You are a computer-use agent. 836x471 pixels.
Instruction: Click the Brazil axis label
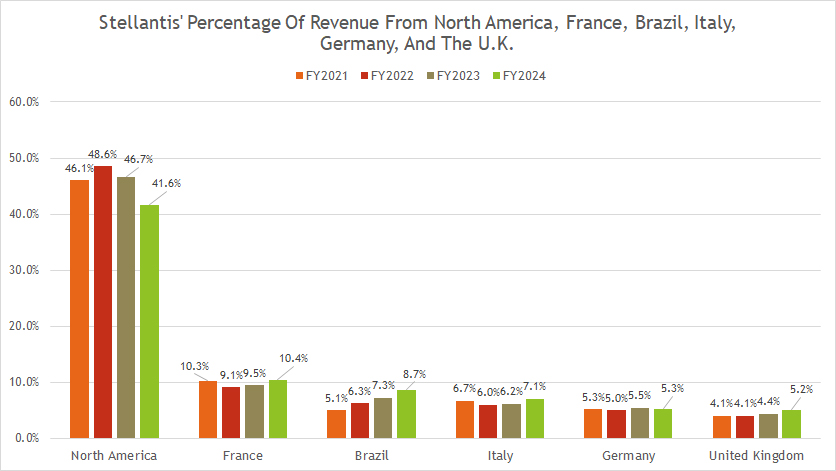click(372, 456)
